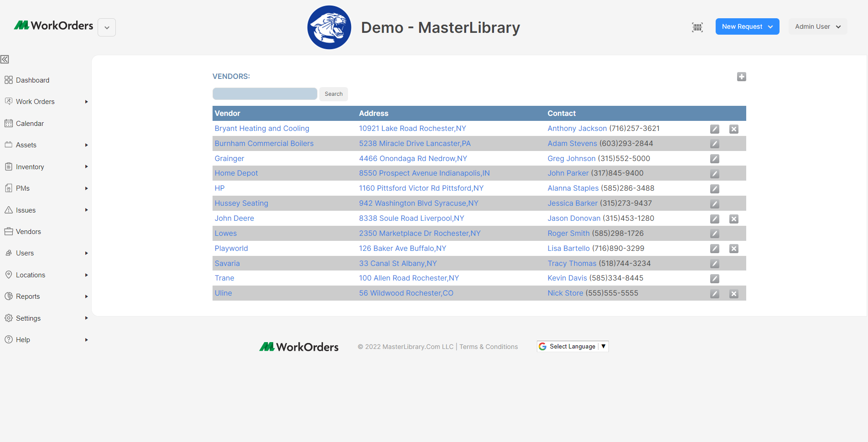Open address 8338 Soule Road Liverpool,NY
Image resolution: width=868 pixels, height=442 pixels.
[x=411, y=218]
